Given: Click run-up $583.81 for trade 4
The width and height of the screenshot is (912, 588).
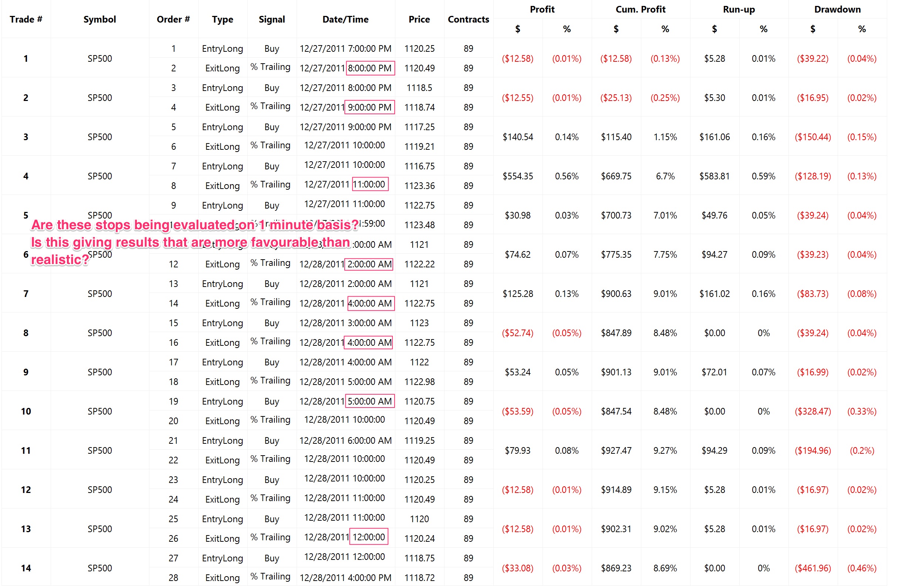Looking at the screenshot, I should (715, 176).
